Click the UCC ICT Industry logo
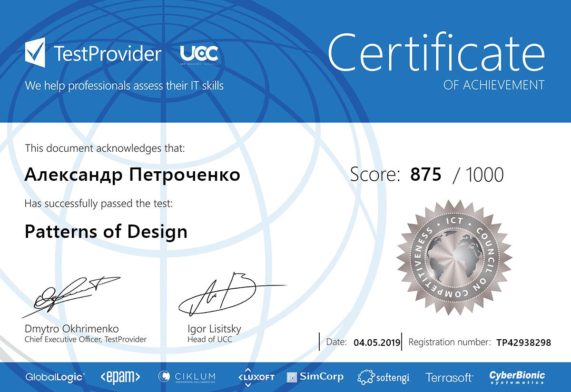This screenshot has height=392, width=571. pyautogui.click(x=199, y=55)
